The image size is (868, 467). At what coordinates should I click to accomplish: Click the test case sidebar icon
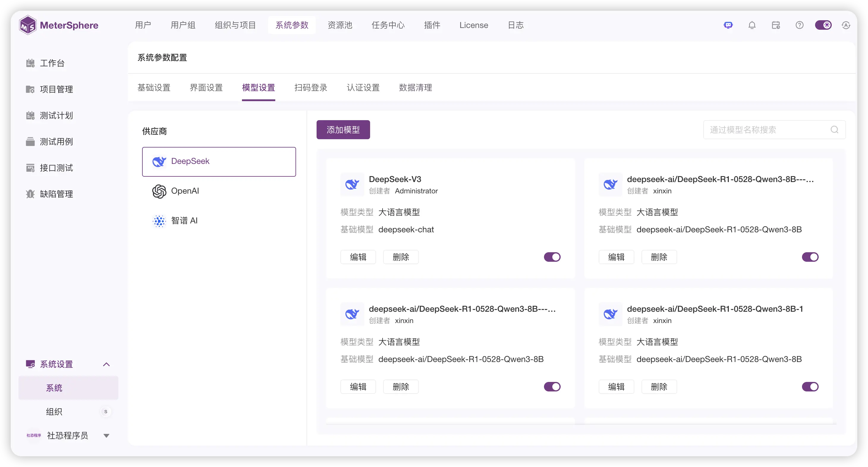point(30,142)
